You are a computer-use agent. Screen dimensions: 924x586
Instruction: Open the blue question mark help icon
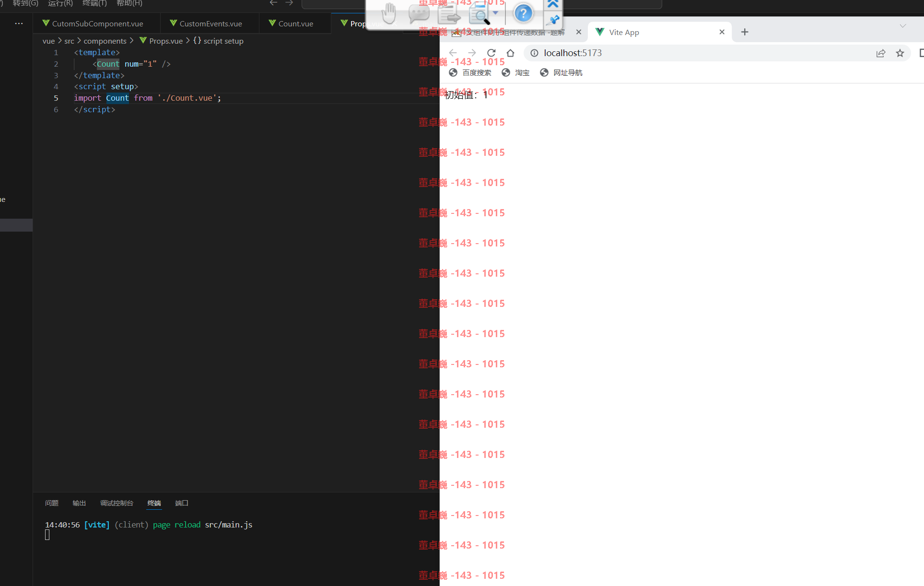(x=523, y=13)
